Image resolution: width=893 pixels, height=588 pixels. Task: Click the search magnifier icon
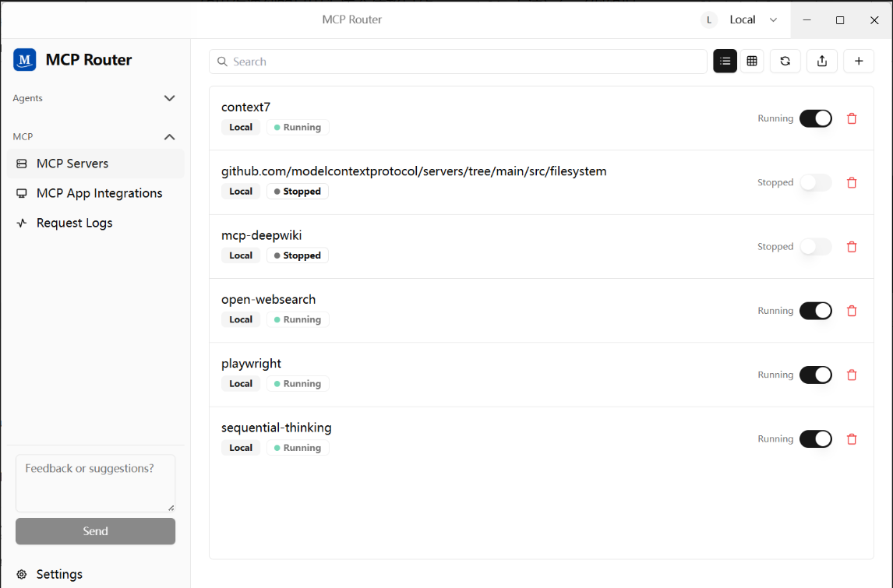click(x=223, y=62)
